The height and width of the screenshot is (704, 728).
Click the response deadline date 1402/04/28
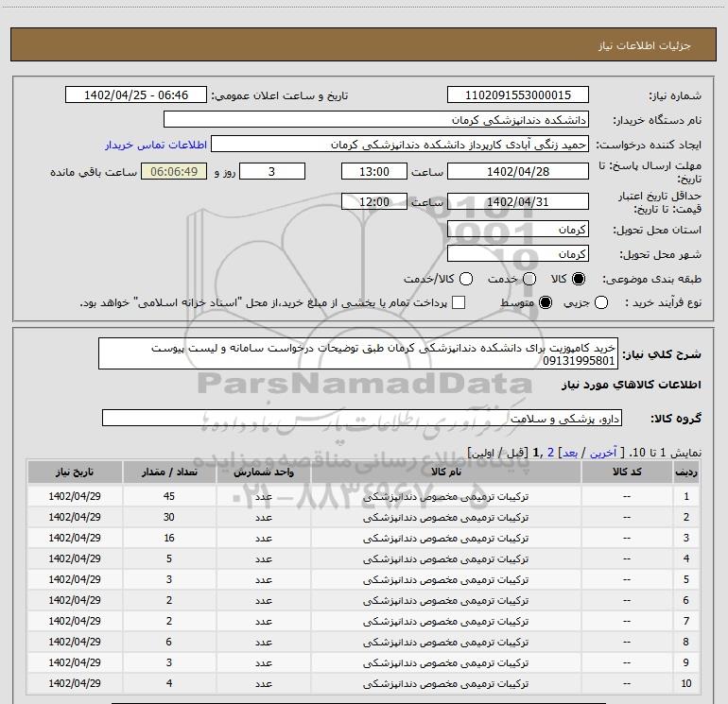click(518, 171)
